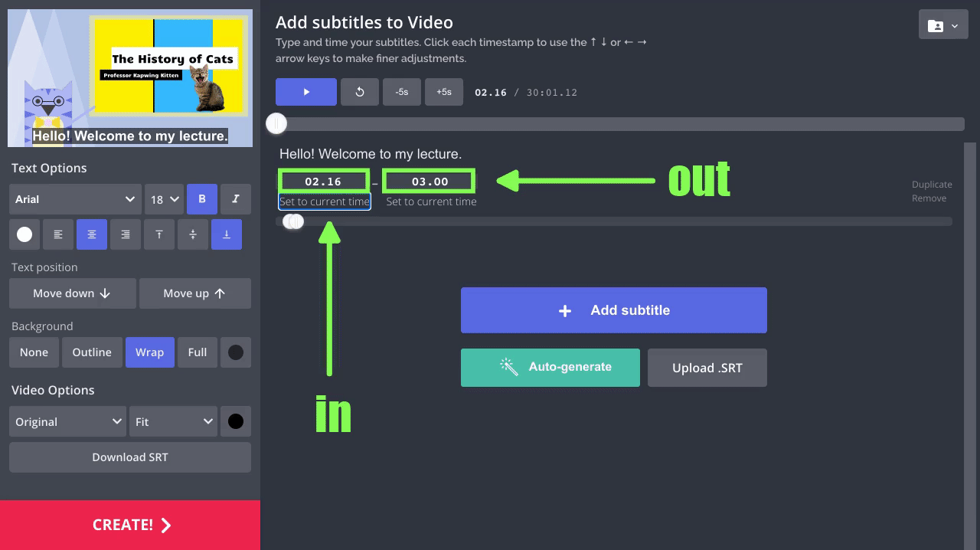
Task: Toggle bold text formatting
Action: pos(202,199)
